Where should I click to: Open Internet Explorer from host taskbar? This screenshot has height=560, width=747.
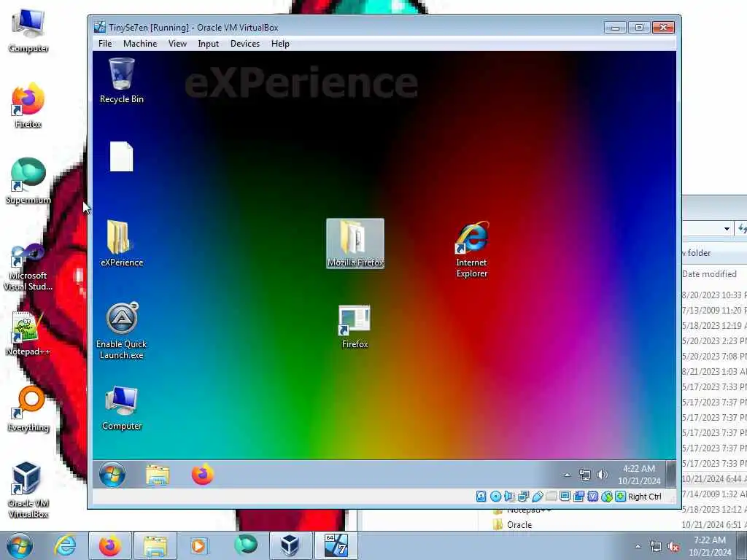coord(65,545)
